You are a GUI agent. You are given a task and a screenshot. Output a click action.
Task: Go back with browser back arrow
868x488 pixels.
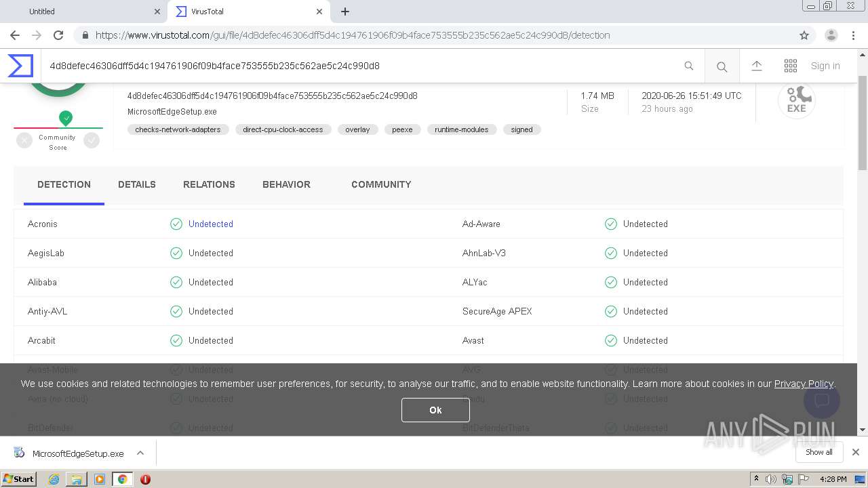(x=15, y=35)
